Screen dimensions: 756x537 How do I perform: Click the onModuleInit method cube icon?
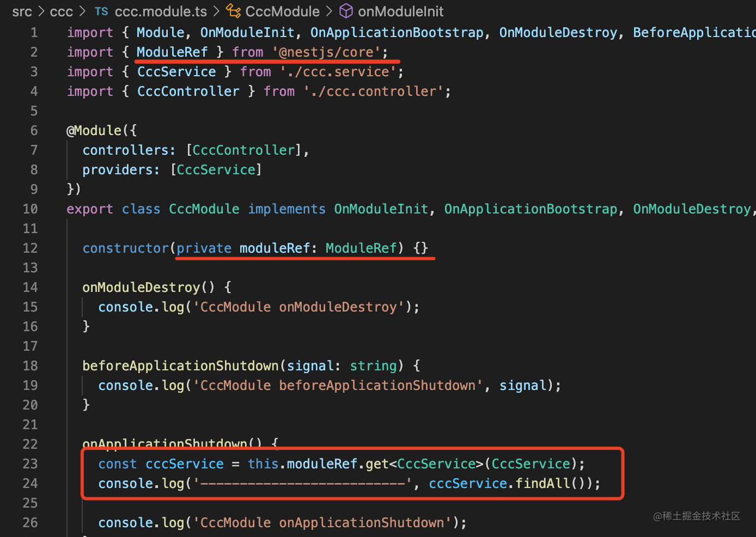click(346, 11)
